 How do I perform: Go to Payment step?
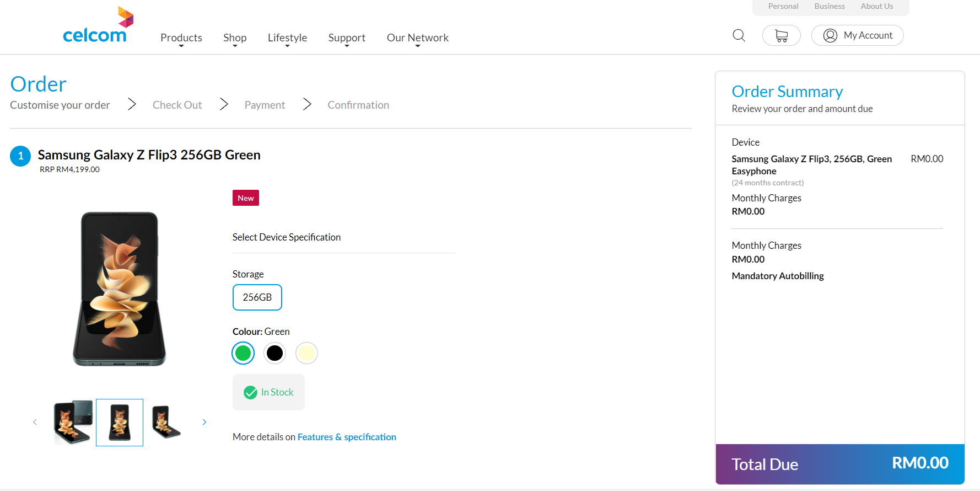point(265,105)
